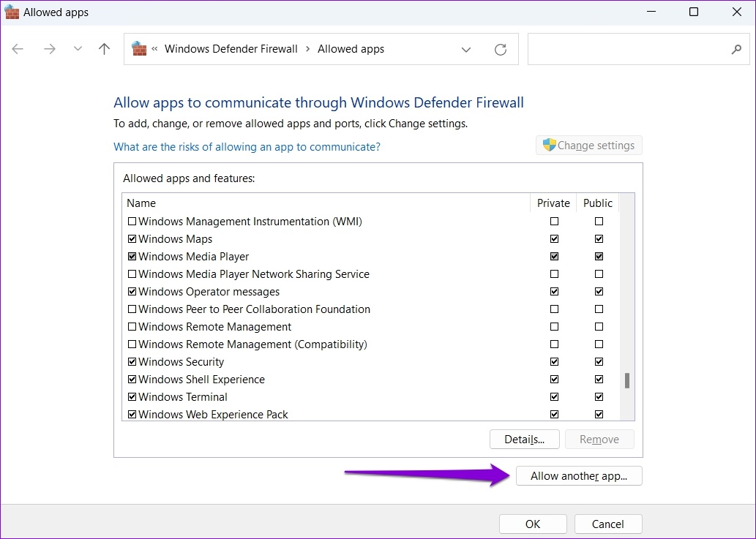This screenshot has height=539, width=756.
Task: Open the risks of allowing an app link
Action: pyautogui.click(x=247, y=146)
